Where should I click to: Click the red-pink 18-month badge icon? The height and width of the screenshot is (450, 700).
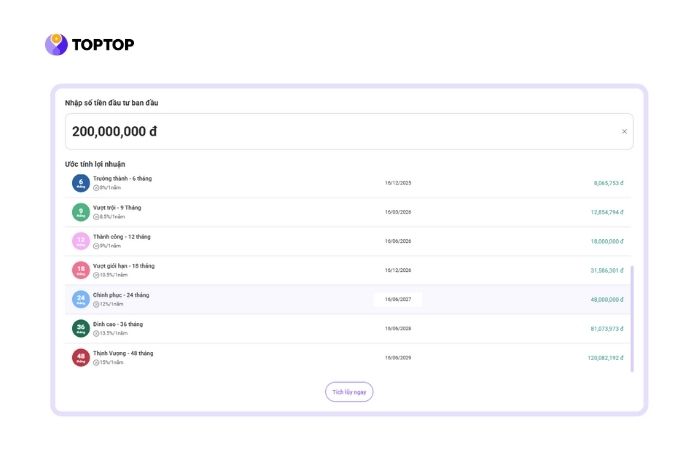click(81, 270)
